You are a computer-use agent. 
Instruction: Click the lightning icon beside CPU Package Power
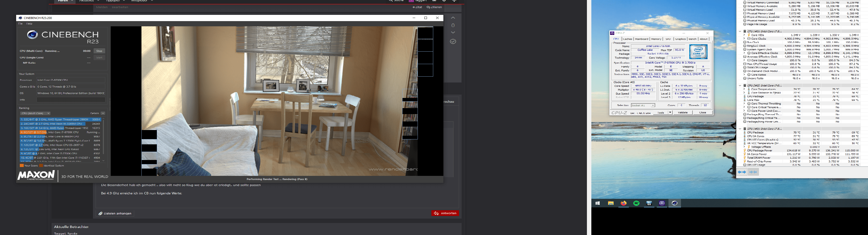point(745,150)
